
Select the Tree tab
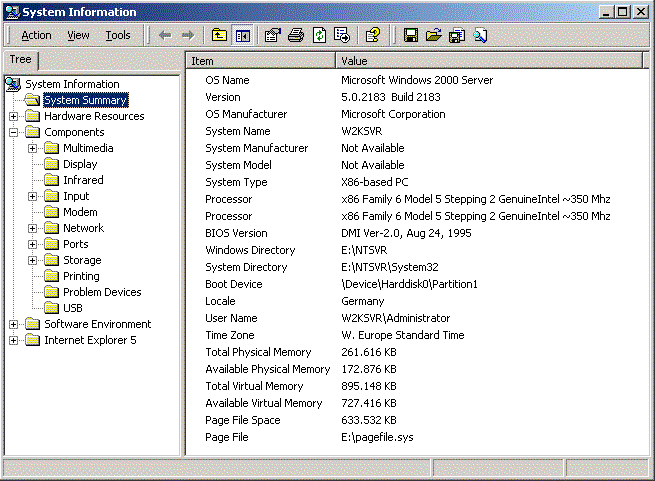click(20, 60)
